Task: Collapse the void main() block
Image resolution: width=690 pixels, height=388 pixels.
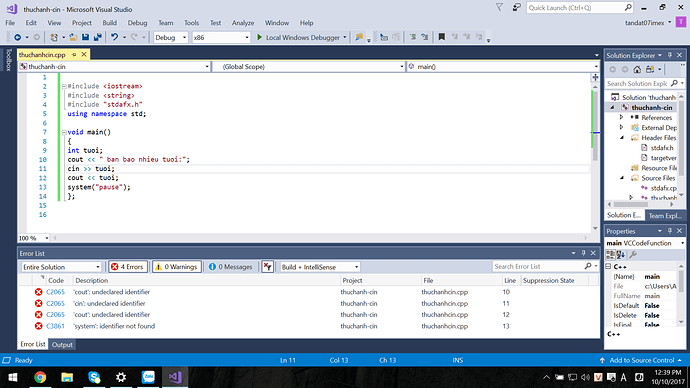Action: (64, 132)
